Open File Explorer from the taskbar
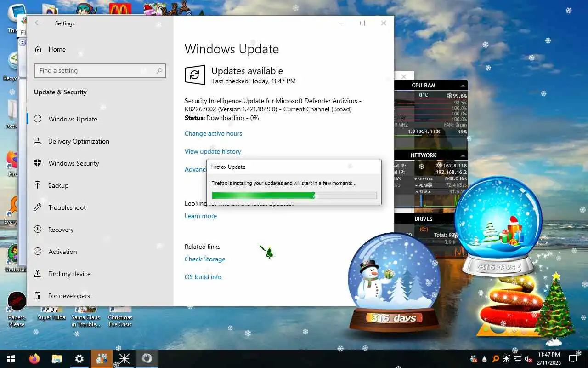This screenshot has height=368, width=588. (57, 359)
